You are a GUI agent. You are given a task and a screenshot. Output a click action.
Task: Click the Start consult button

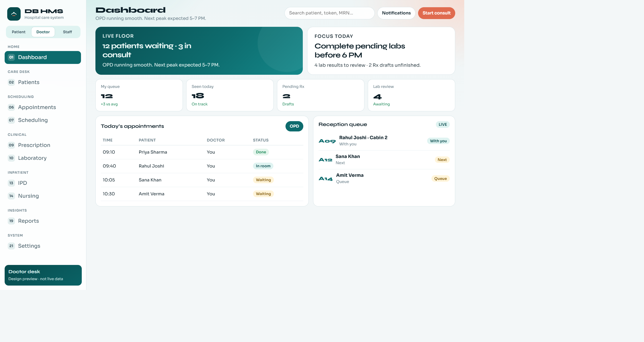[x=436, y=13]
